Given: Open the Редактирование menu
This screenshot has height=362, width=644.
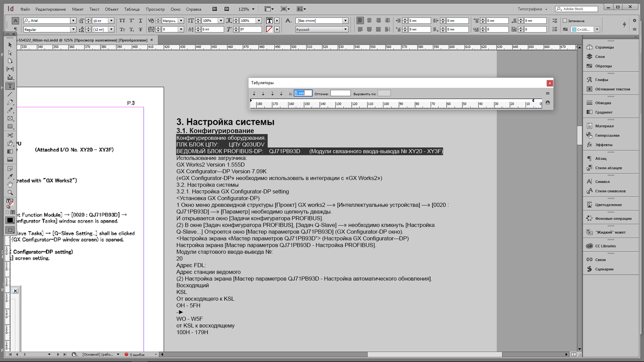Looking at the screenshot, I should pos(51,9).
